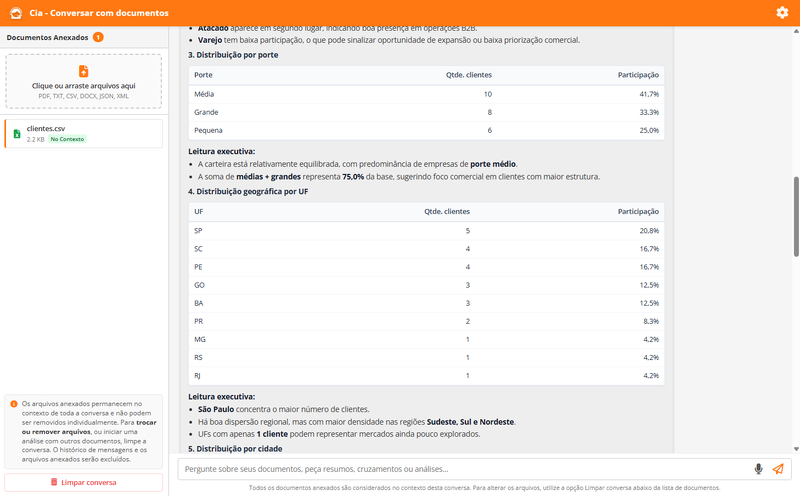
Task: Click the chat scrollbar thumb
Action: pyautogui.click(x=796, y=217)
